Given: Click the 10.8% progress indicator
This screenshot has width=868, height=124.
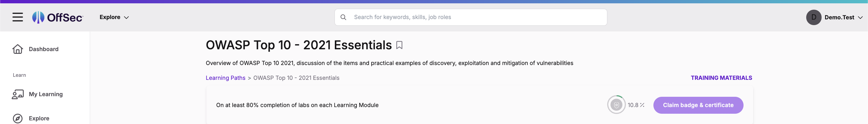Looking at the screenshot, I should click(636, 105).
